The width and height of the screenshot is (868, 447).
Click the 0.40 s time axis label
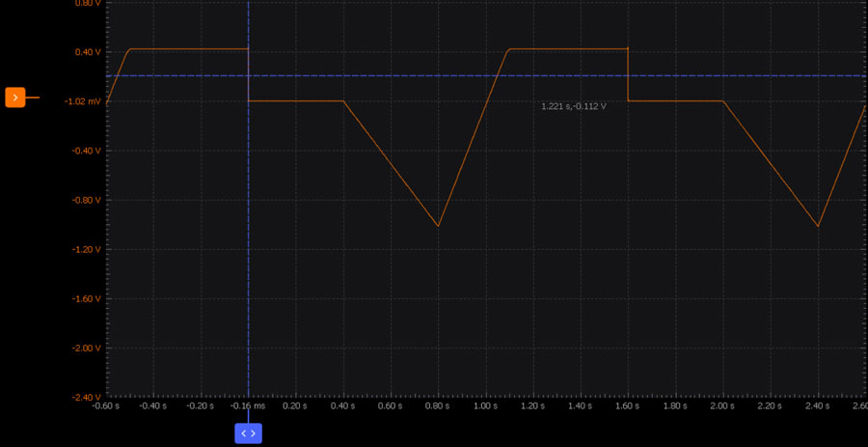[x=342, y=406]
